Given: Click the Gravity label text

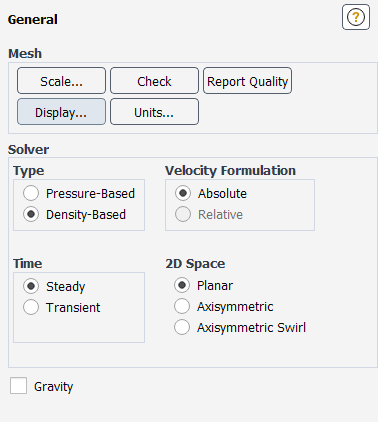Looking at the screenshot, I should [53, 387].
